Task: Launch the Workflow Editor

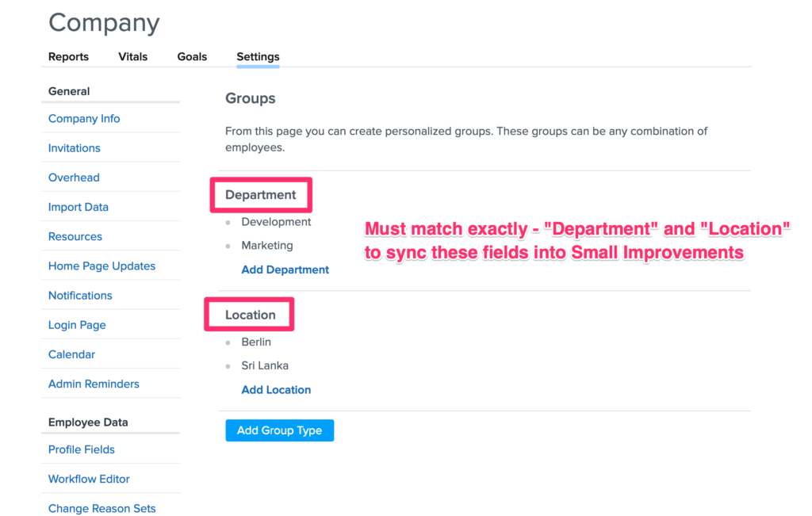Action: [x=89, y=479]
